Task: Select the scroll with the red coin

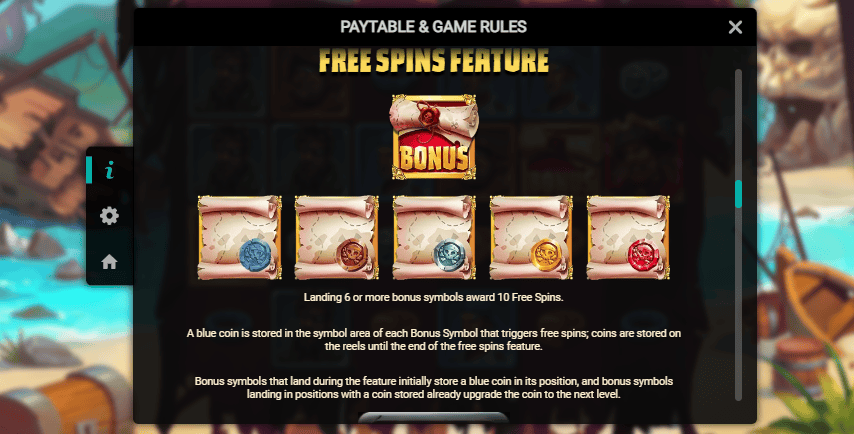Action: (x=628, y=237)
